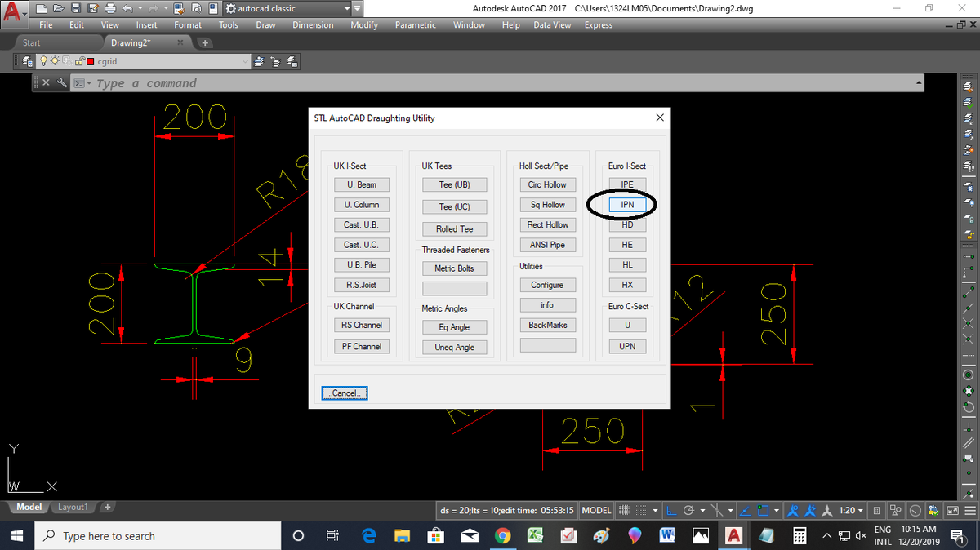Open the Layer Properties Manager icon
This screenshot has height=550, width=980.
click(28, 61)
